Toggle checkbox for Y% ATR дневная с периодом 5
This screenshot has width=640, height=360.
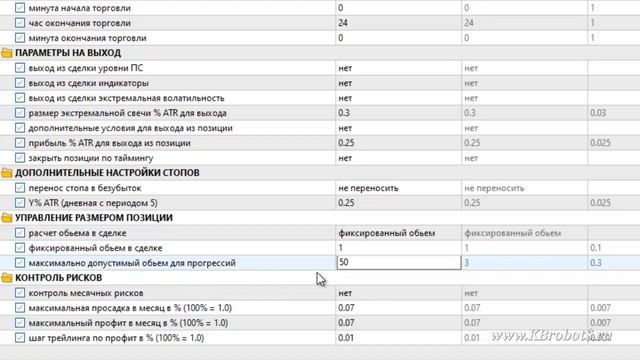[x=20, y=203]
